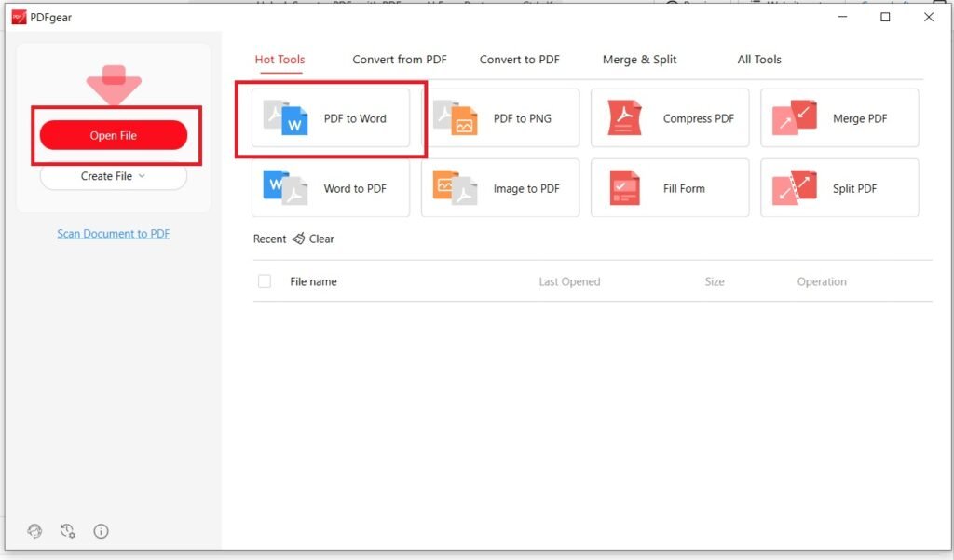Open the update settings icon

pos(67,531)
